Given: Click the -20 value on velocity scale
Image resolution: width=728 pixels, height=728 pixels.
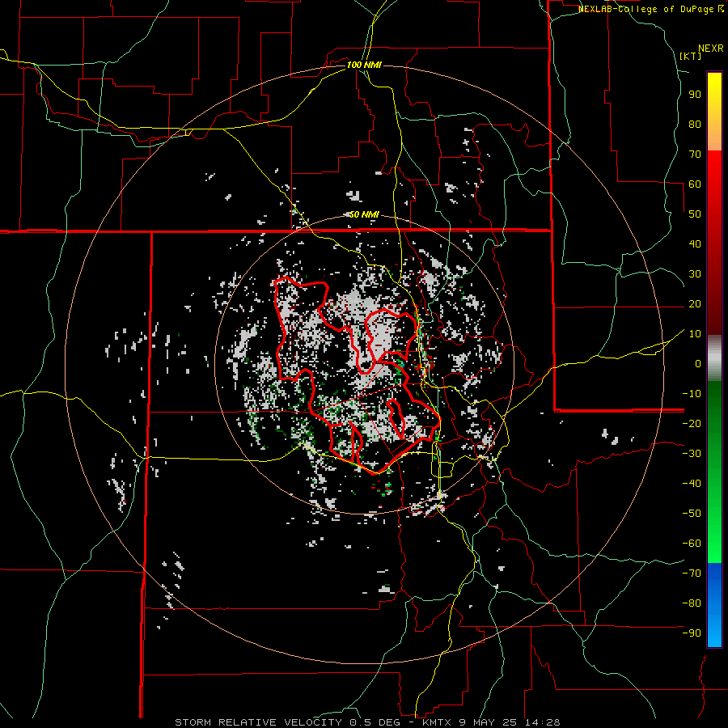Looking at the screenshot, I should 692,423.
